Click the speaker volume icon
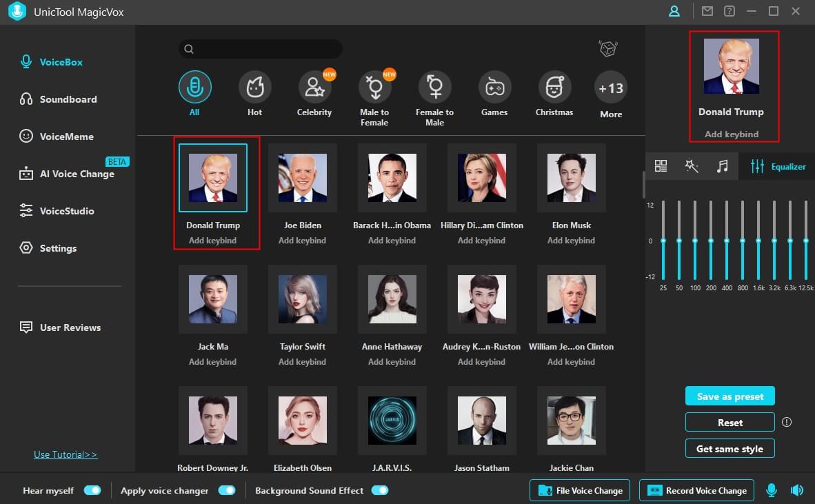Viewport: 815px width, 504px height. tap(797, 490)
